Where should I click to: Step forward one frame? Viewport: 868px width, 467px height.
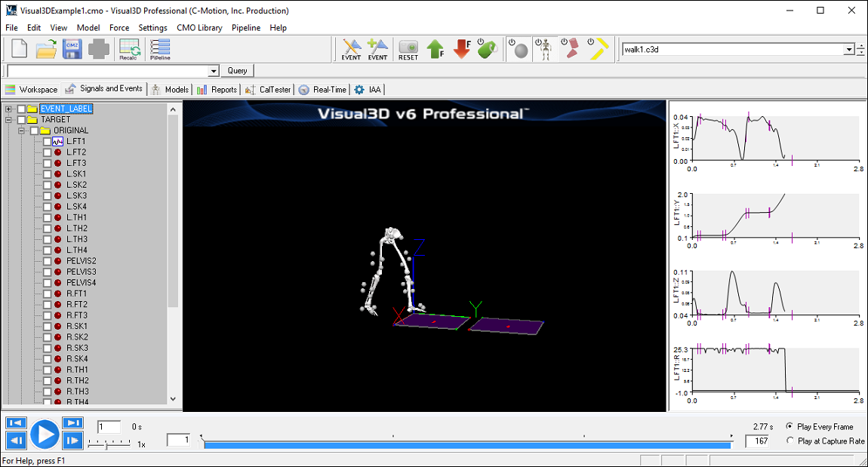tap(72, 441)
